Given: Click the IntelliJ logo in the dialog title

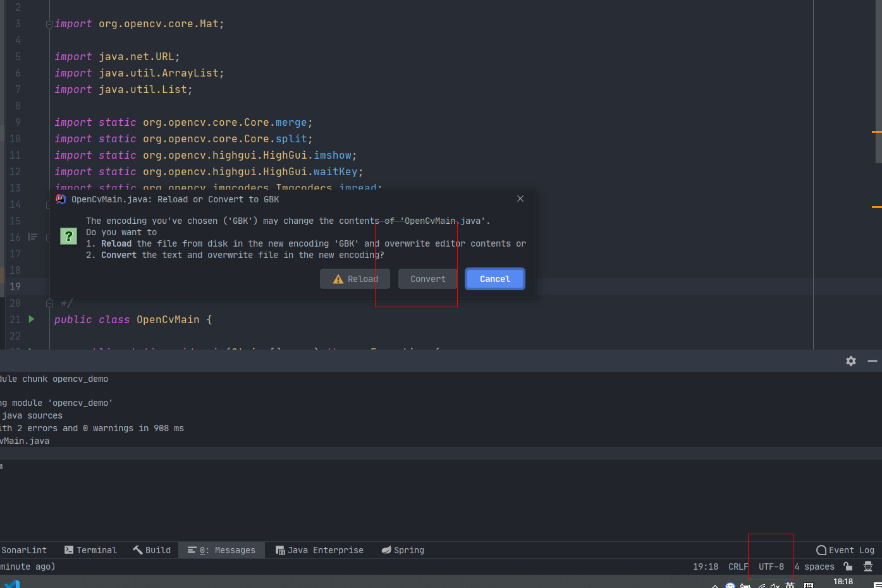Looking at the screenshot, I should [61, 199].
